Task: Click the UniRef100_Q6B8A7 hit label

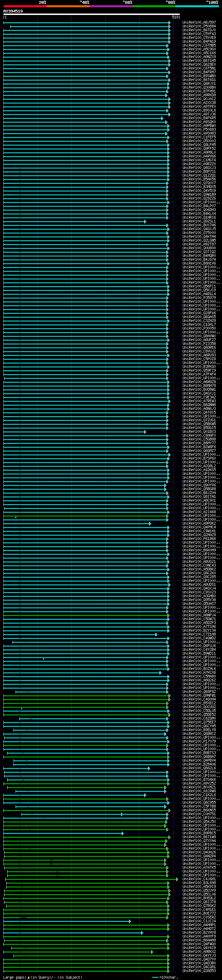Action: [x=199, y=756]
